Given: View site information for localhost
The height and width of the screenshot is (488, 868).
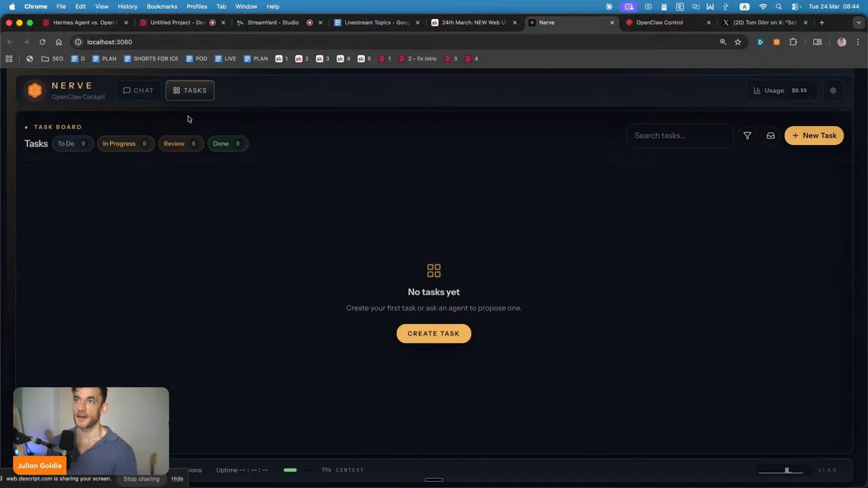Looking at the screenshot, I should [x=78, y=42].
